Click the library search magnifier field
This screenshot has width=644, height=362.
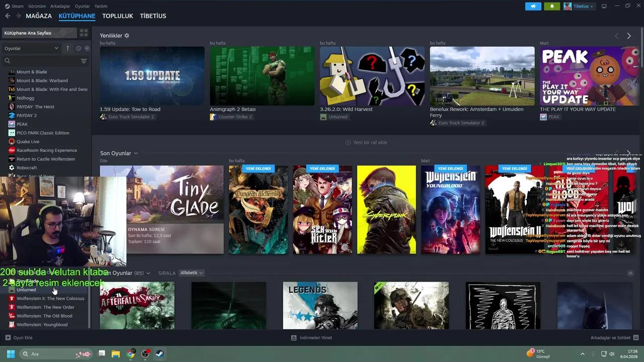click(x=40, y=61)
